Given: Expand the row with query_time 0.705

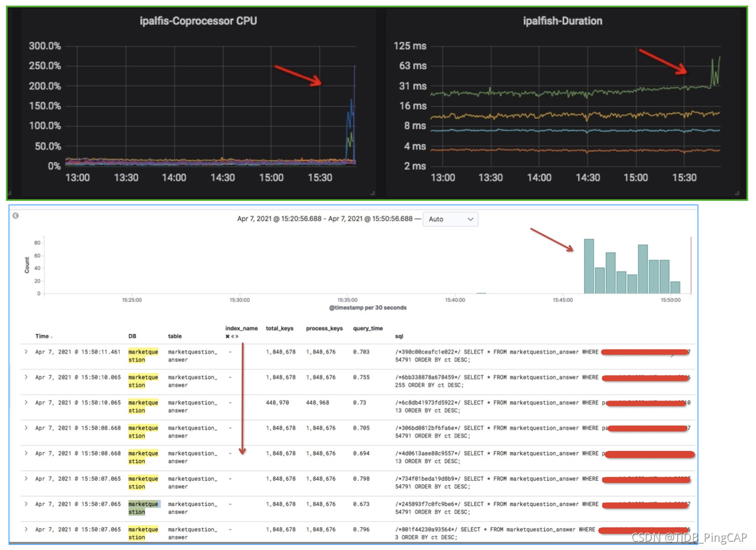Looking at the screenshot, I should point(26,428).
